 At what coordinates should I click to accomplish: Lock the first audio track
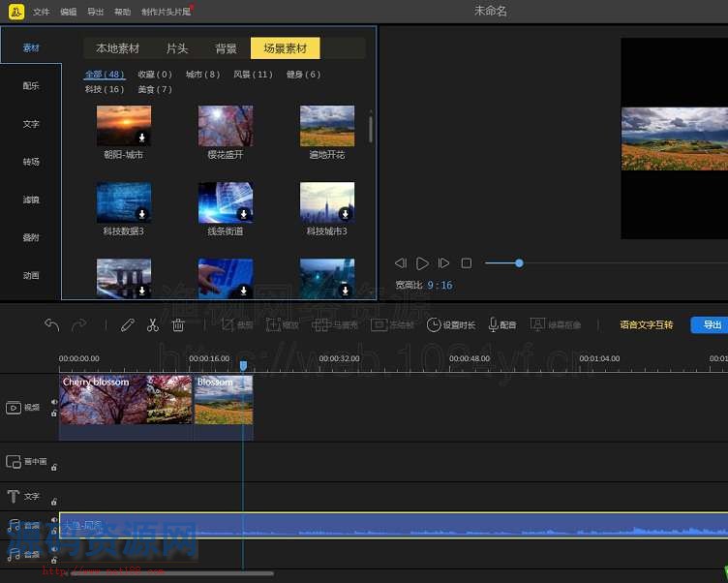pyautogui.click(x=54, y=531)
